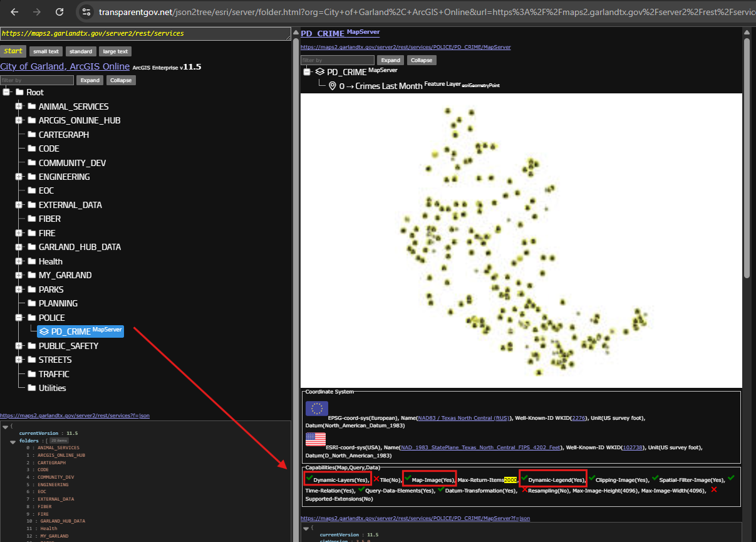
Task: Focus the filter by field in the PD_CRIME panel
Action: pos(338,60)
